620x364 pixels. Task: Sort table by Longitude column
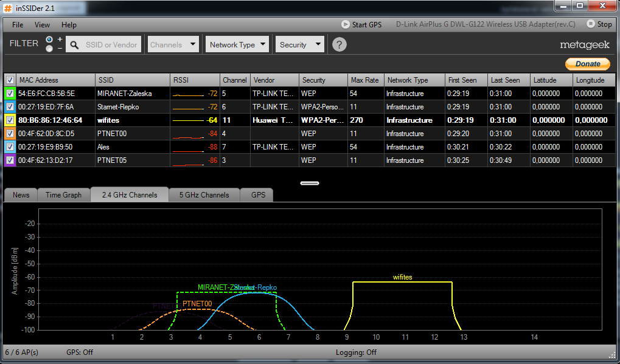(594, 80)
